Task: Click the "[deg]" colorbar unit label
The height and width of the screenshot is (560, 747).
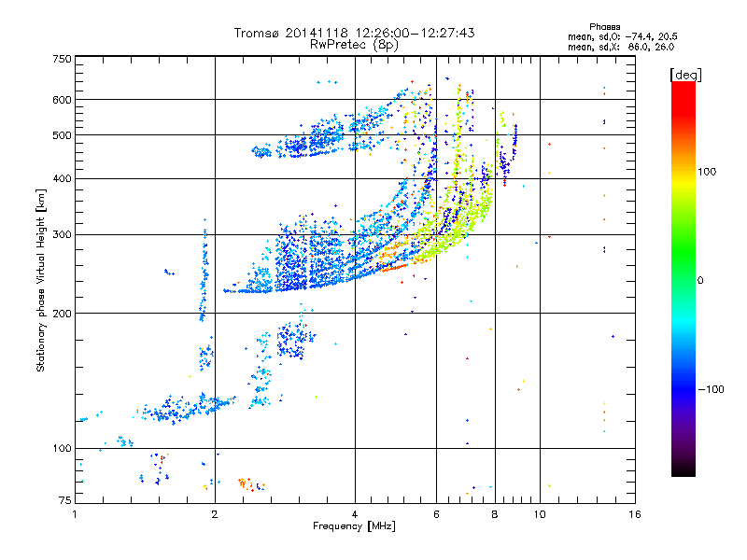Action: click(x=685, y=75)
